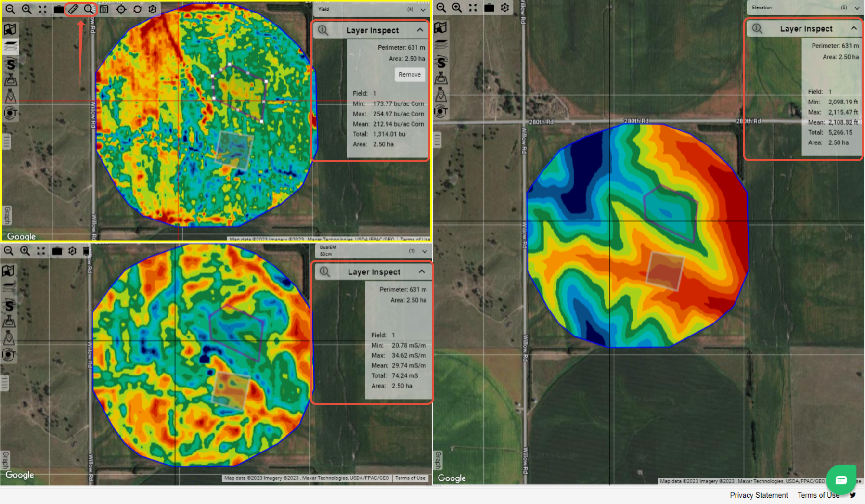Click the DualEM max value 34.62 mS/m

(409, 355)
